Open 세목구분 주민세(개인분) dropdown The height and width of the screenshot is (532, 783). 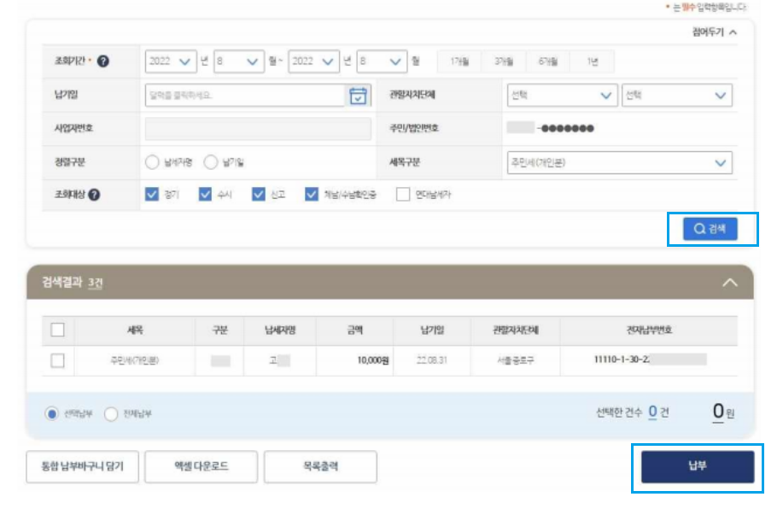(620, 163)
